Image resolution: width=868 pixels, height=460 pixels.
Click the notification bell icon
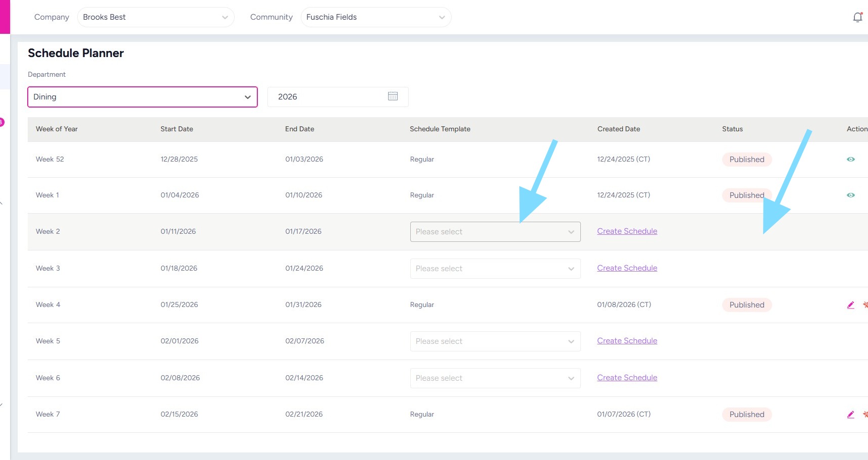(x=857, y=18)
